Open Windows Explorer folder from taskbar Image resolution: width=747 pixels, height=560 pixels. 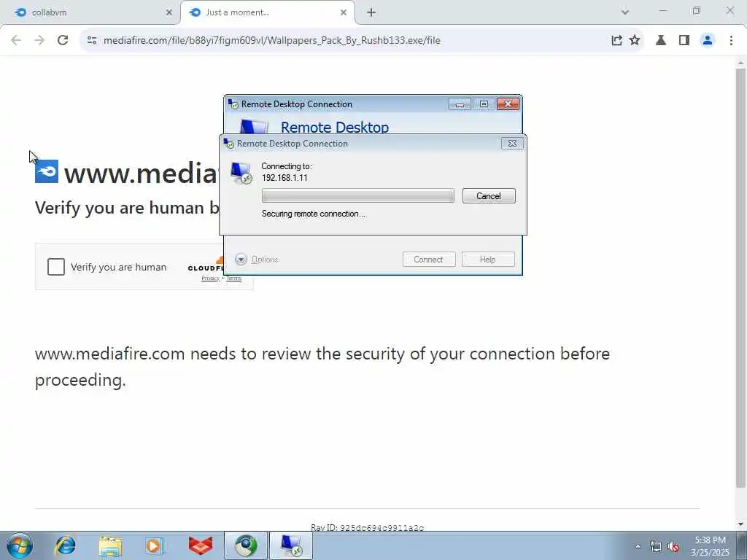pos(110,545)
